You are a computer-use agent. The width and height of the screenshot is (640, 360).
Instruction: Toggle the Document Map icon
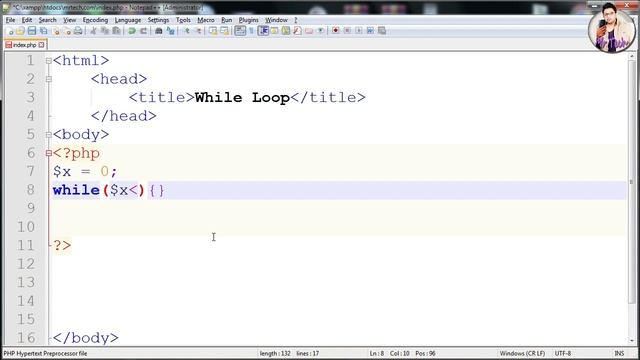286,31
